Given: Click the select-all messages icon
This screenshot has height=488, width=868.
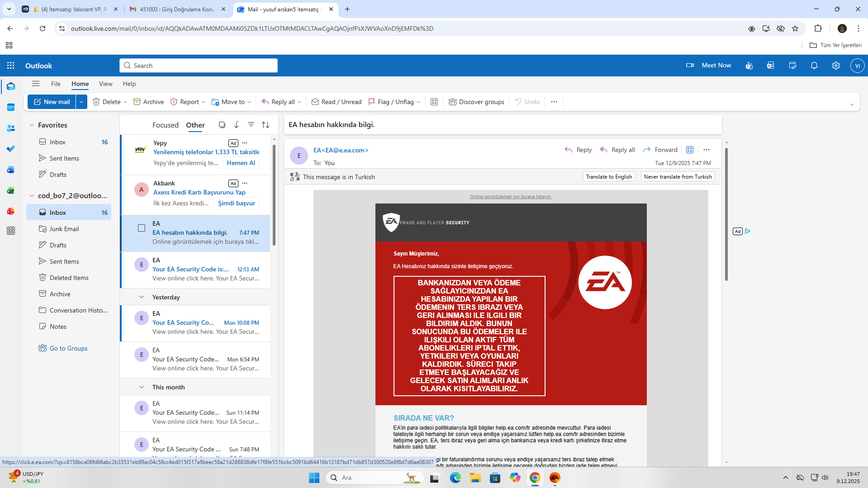Looking at the screenshot, I should [222, 125].
